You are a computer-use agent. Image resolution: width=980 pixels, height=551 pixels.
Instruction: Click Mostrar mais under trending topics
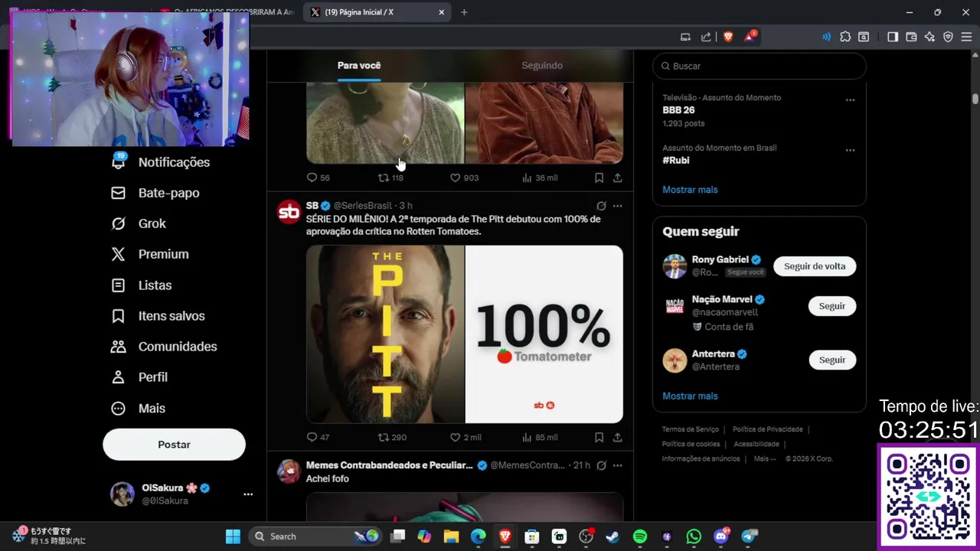(x=690, y=190)
